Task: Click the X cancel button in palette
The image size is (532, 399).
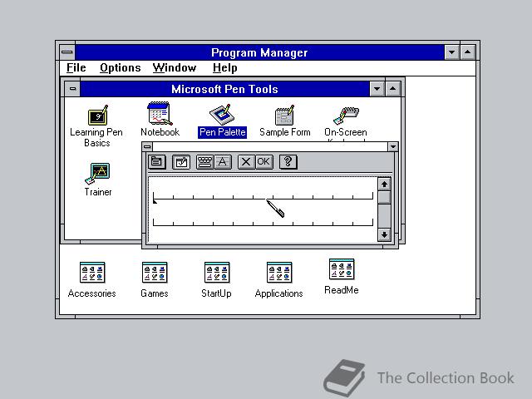Action: 246,162
